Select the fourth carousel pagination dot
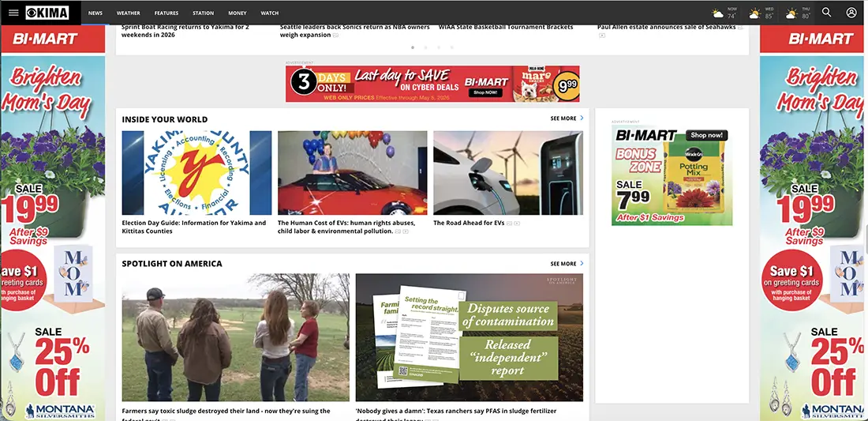 click(x=451, y=47)
